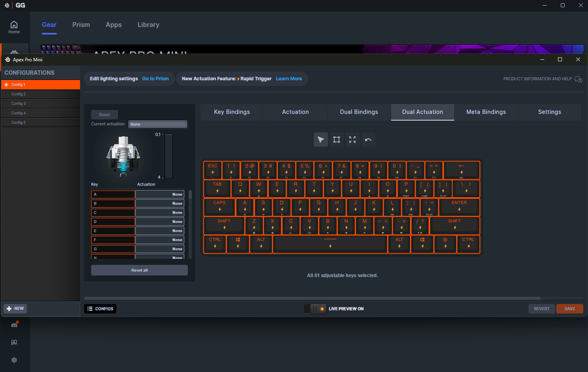The height and width of the screenshot is (372, 588).
Task: Open the Library tab in GG
Action: point(149,25)
